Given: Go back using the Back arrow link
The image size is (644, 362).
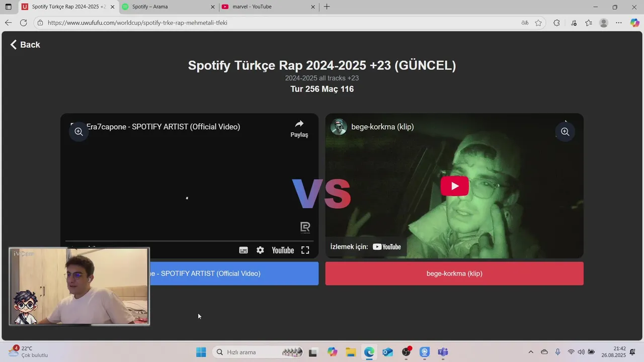Looking at the screenshot, I should click(x=25, y=45).
